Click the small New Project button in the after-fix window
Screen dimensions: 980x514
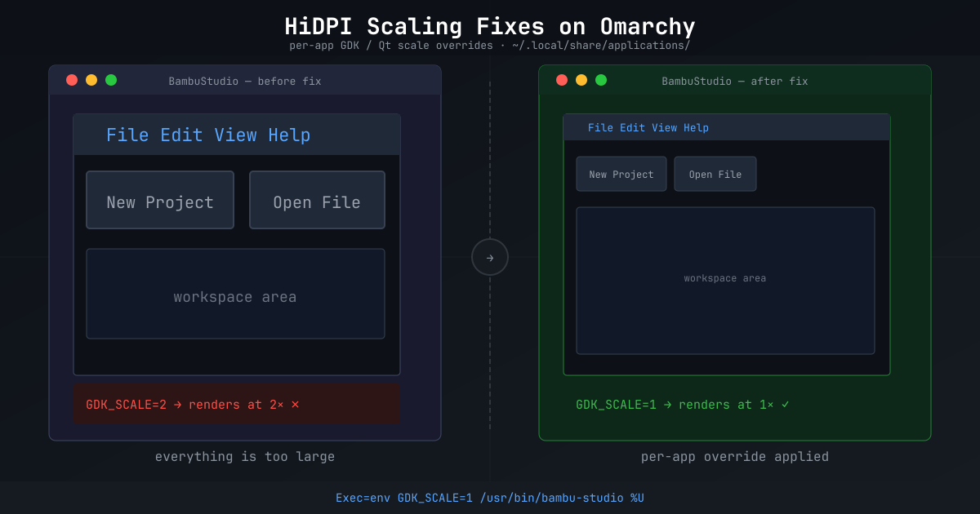(621, 174)
